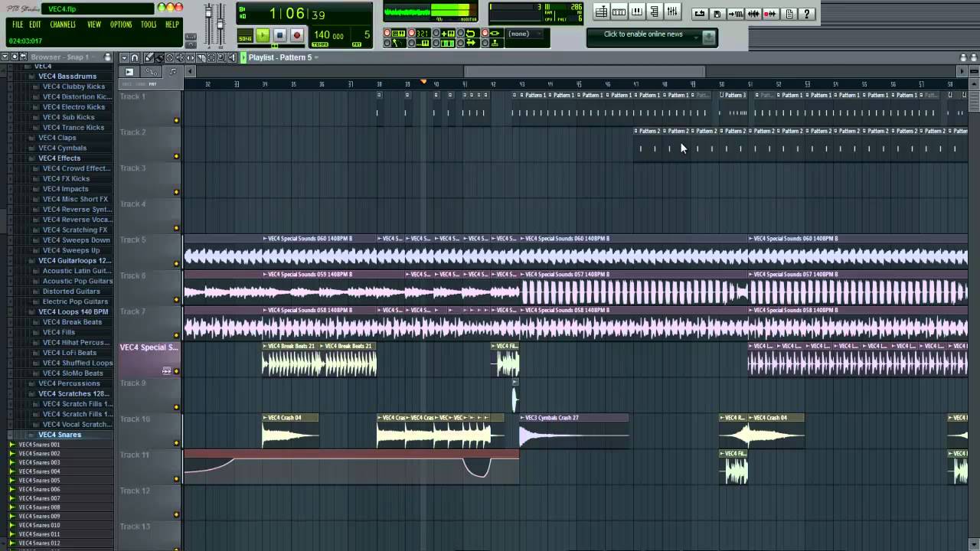The height and width of the screenshot is (551, 980).
Task: Expand the VEC4 Claps folder
Action: click(x=57, y=138)
